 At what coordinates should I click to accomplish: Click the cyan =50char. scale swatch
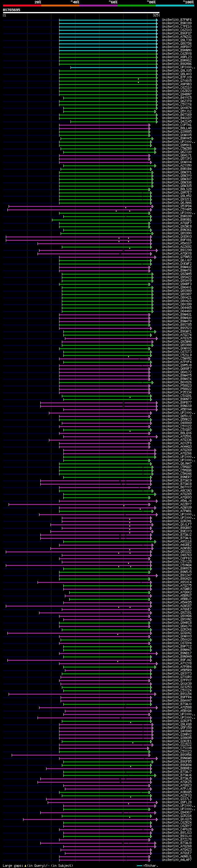click(x=139, y=866)
